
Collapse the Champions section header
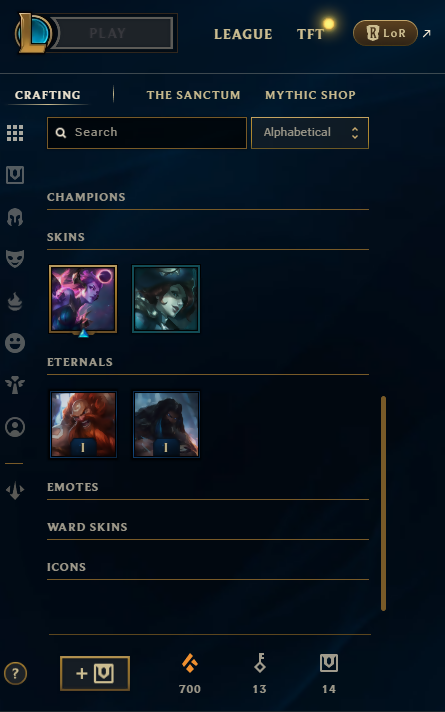click(86, 197)
